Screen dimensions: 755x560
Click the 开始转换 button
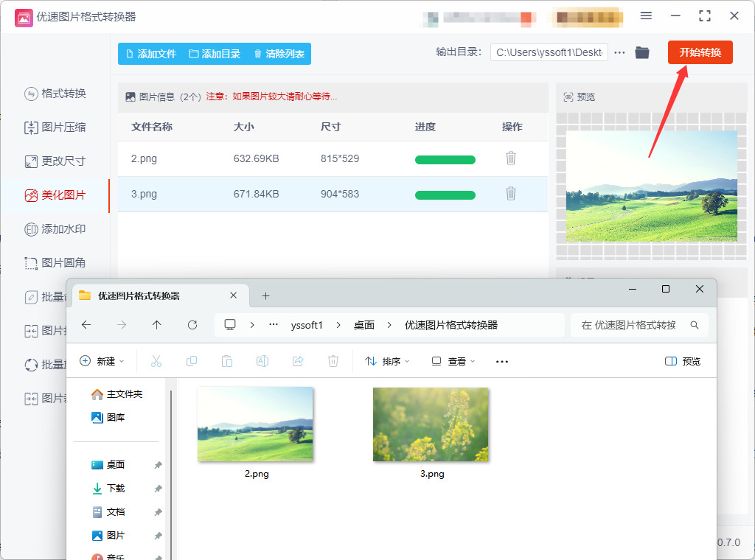[x=700, y=52]
